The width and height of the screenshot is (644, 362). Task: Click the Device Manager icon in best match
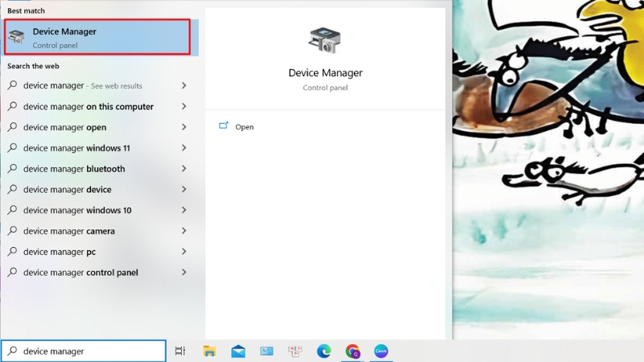coord(16,37)
